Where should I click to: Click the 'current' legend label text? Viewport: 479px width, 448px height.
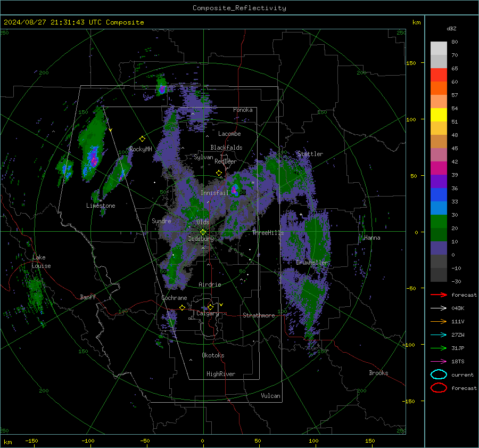click(x=463, y=374)
